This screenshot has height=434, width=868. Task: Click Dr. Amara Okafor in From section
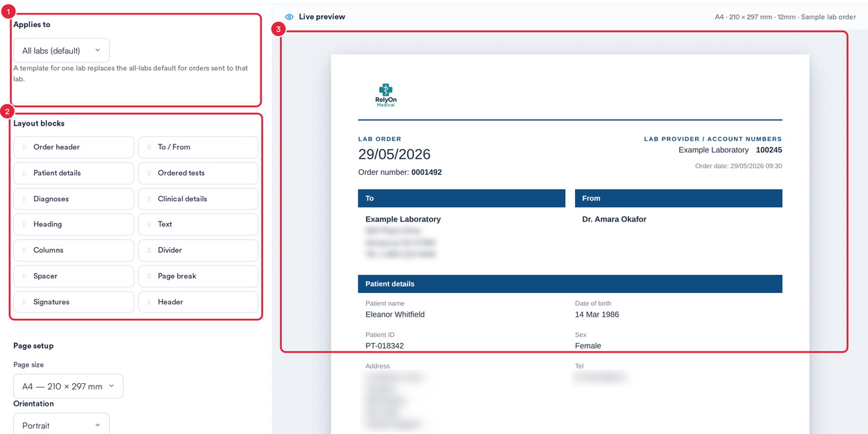(x=614, y=219)
